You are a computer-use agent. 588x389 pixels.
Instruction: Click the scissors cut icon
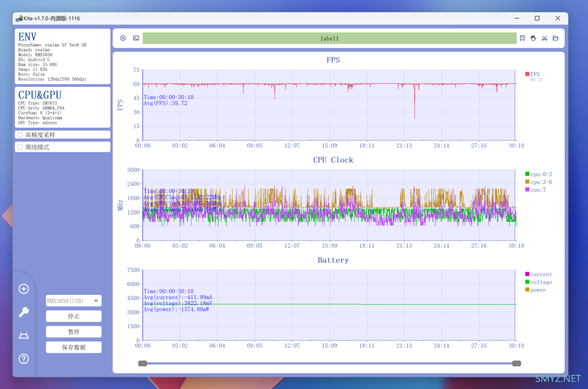point(544,38)
